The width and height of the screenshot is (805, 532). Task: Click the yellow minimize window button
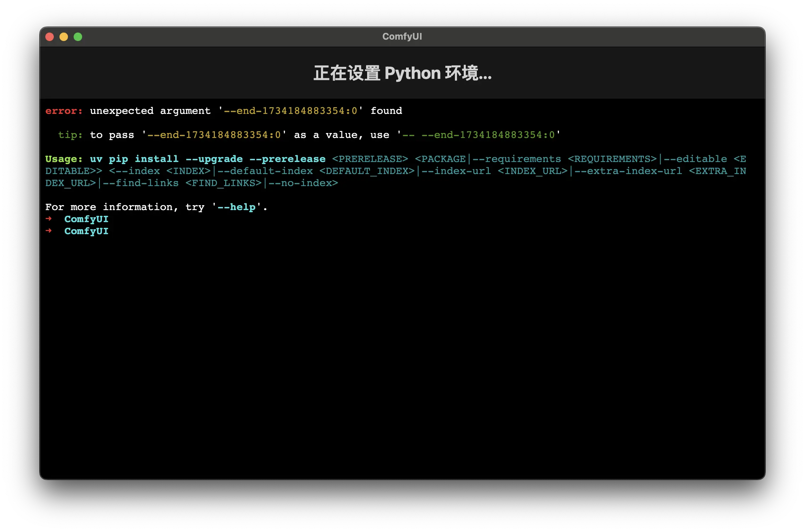(x=64, y=37)
